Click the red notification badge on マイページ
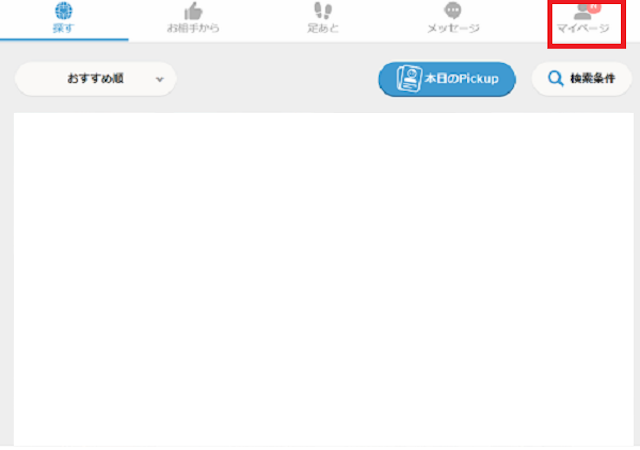The height and width of the screenshot is (450, 640). pos(594,8)
